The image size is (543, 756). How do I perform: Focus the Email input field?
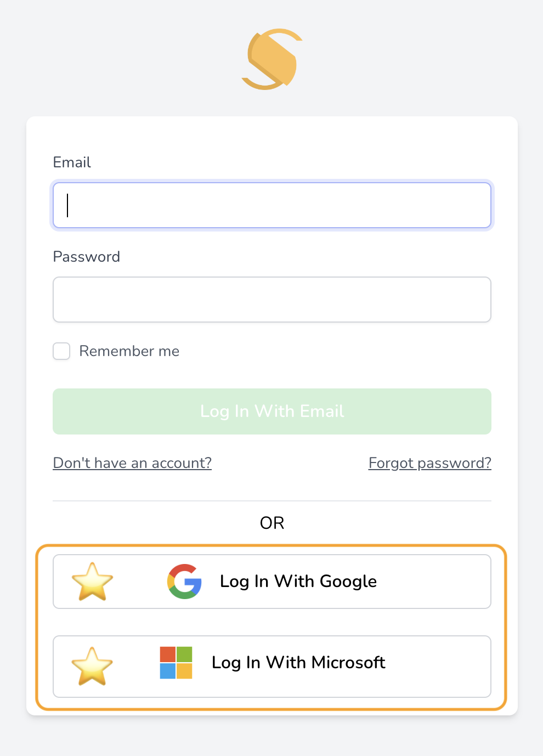pos(272,205)
